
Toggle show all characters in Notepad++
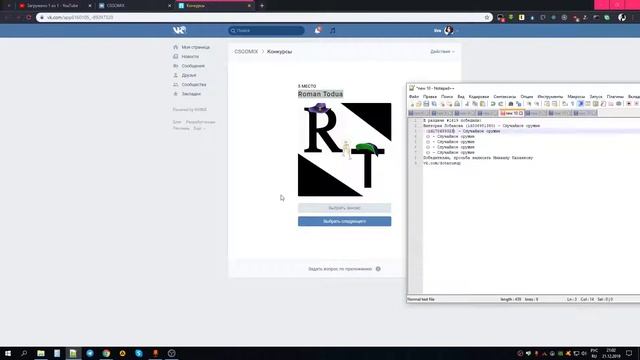[x=573, y=104]
